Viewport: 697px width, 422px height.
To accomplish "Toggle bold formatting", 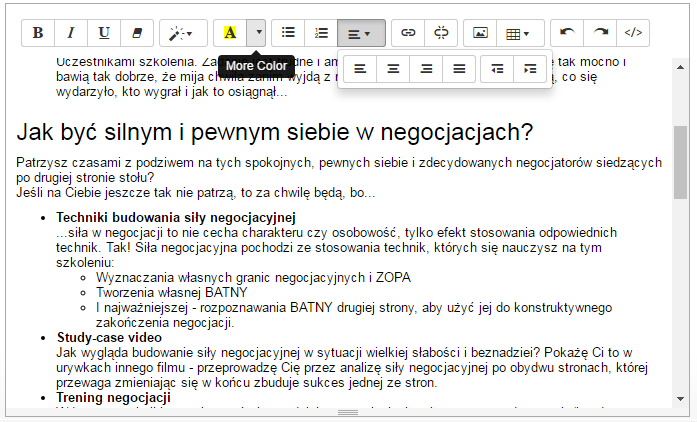I will click(x=38, y=33).
